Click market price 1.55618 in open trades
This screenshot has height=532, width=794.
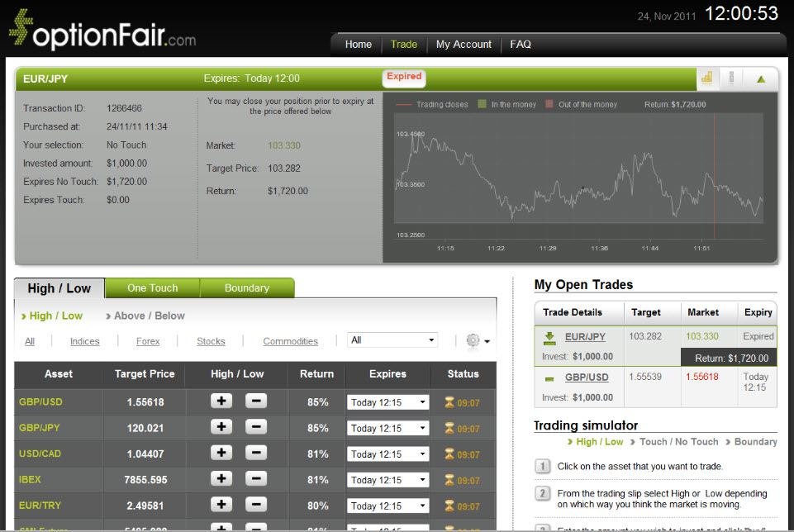701,377
